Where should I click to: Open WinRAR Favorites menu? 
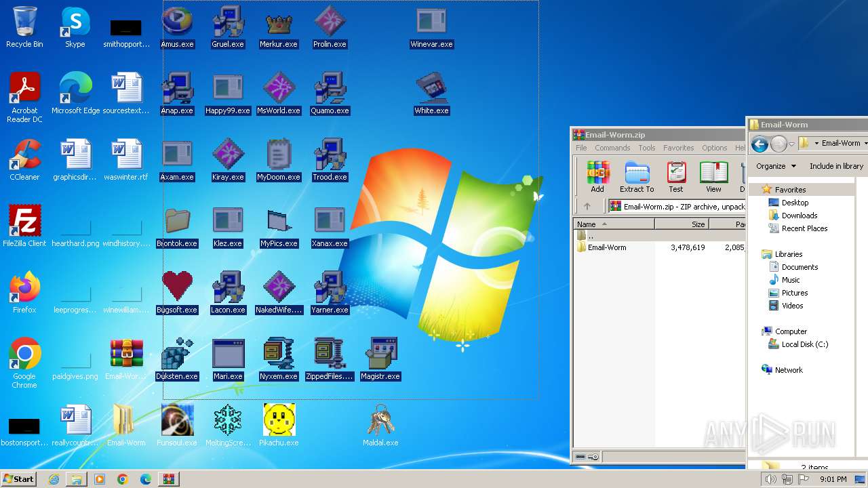[678, 148]
